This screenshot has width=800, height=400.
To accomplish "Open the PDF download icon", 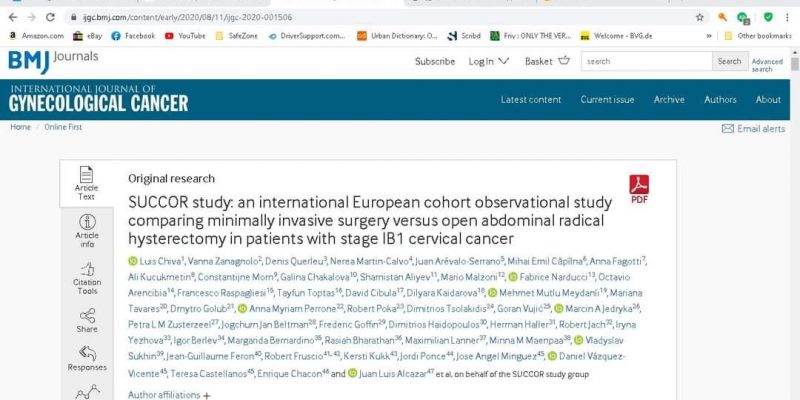I will click(638, 188).
